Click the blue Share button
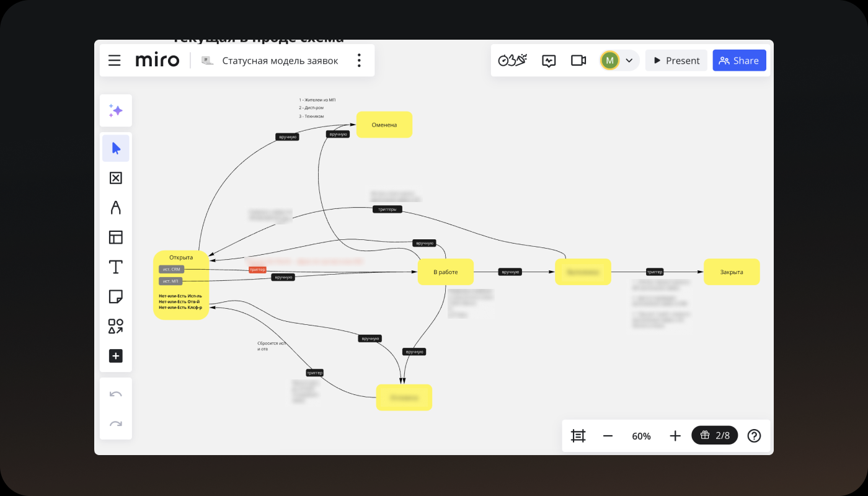 pyautogui.click(x=739, y=60)
